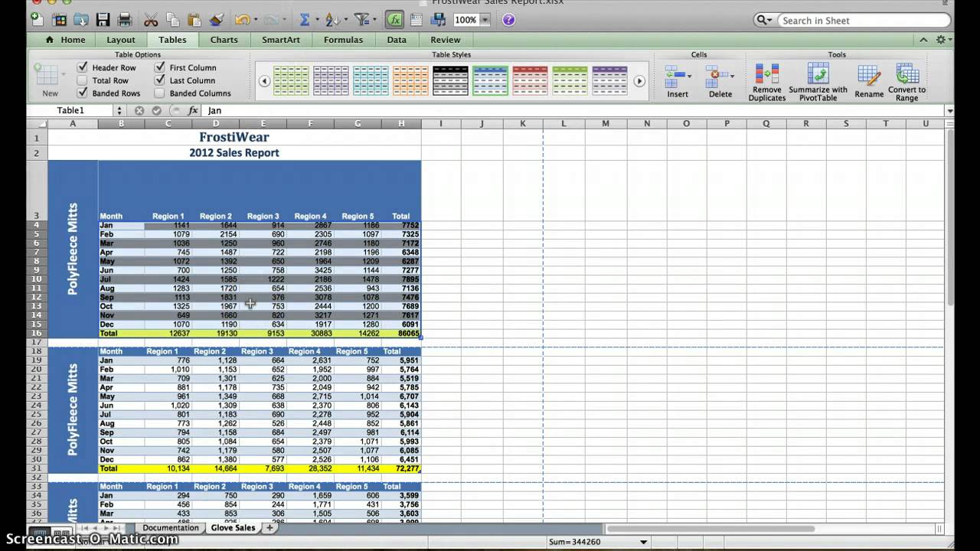Apply the red table style

pyautogui.click(x=530, y=80)
